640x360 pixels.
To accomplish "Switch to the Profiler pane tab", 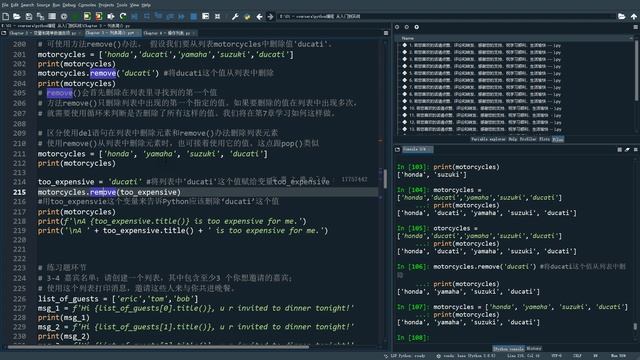I will click(x=528, y=139).
